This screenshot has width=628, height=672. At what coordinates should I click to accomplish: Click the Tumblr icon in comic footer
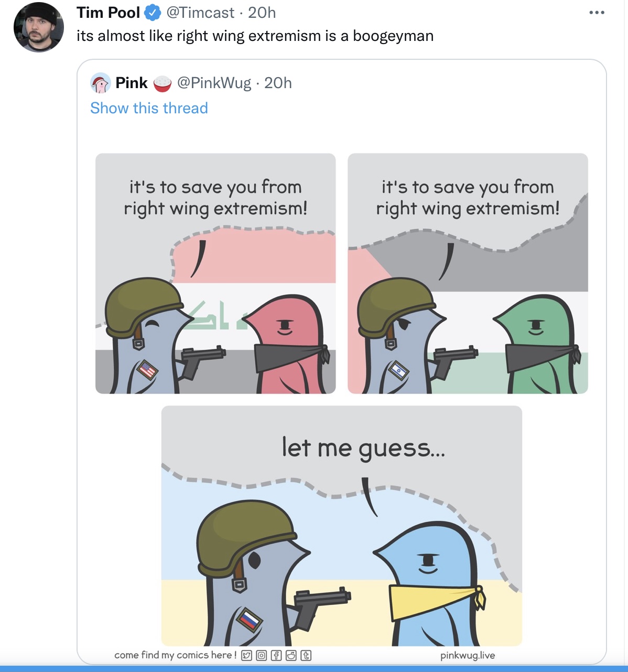pyautogui.click(x=306, y=655)
